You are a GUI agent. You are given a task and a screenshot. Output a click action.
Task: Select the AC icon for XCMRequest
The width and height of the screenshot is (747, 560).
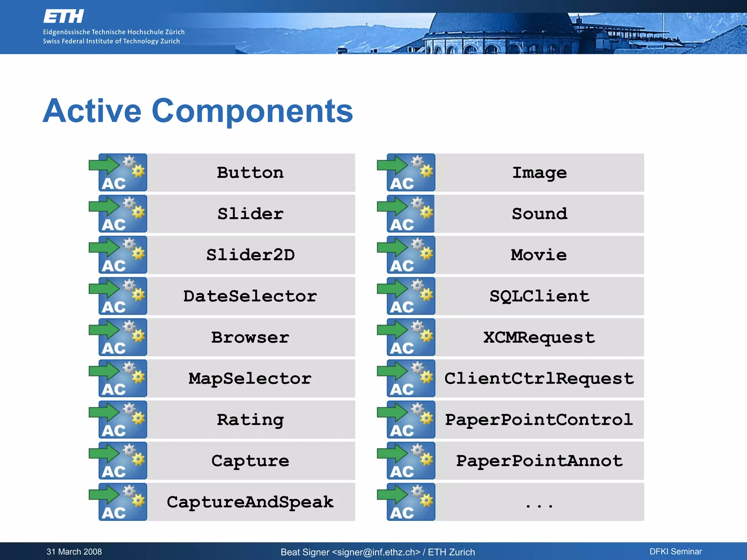(406, 337)
